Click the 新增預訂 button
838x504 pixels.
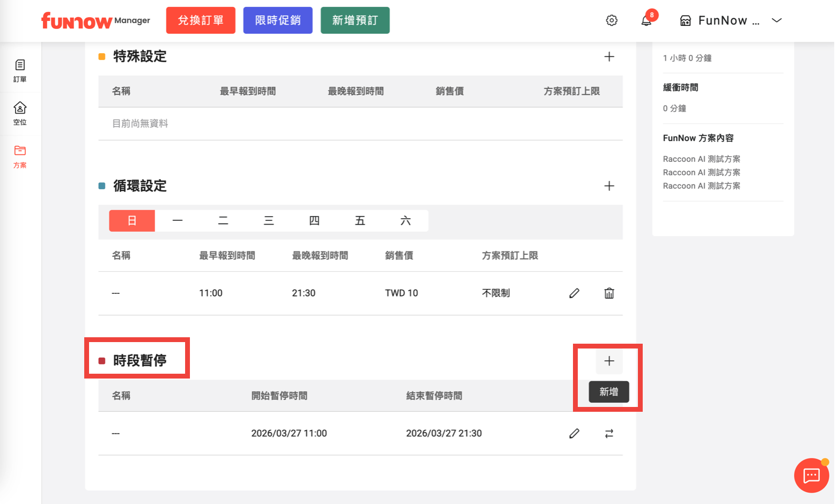(355, 20)
